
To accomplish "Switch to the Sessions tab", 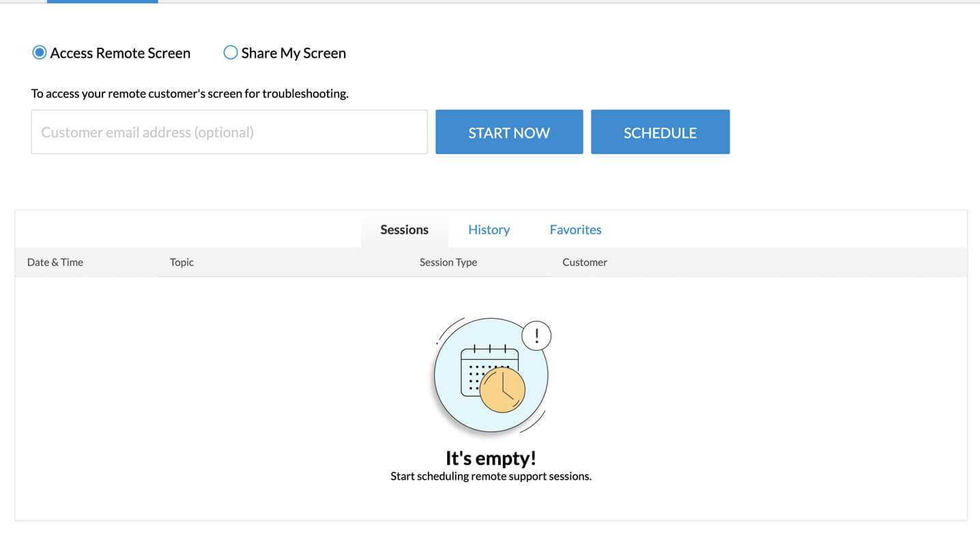I will point(404,230).
